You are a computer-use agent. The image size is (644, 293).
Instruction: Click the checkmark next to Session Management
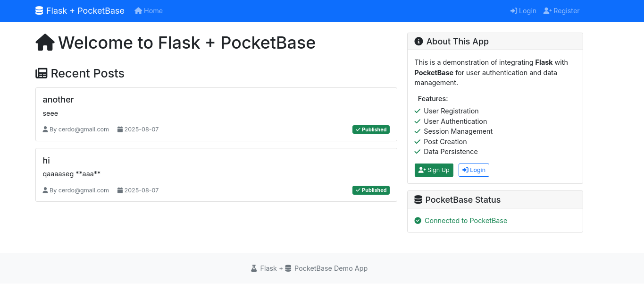coord(418,131)
